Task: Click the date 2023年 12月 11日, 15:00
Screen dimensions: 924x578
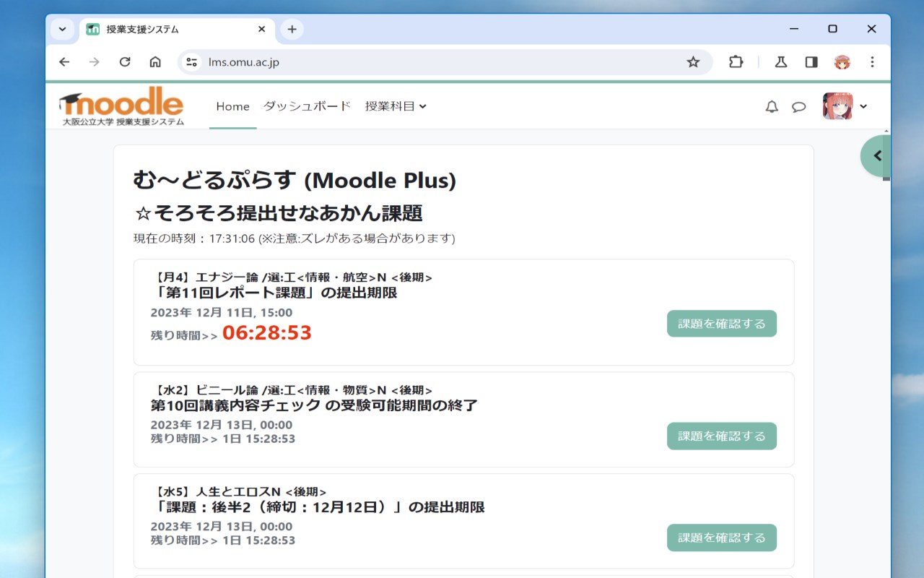Action: [222, 313]
